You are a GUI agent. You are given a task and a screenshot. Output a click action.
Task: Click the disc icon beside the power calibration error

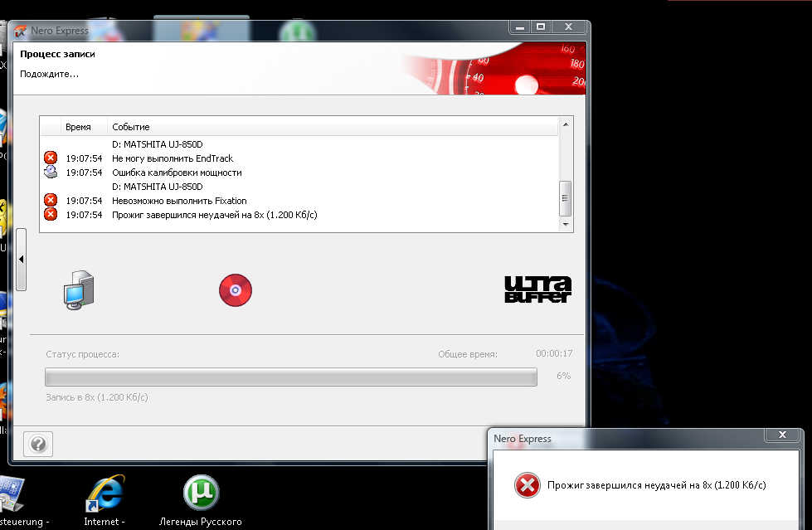(51, 172)
